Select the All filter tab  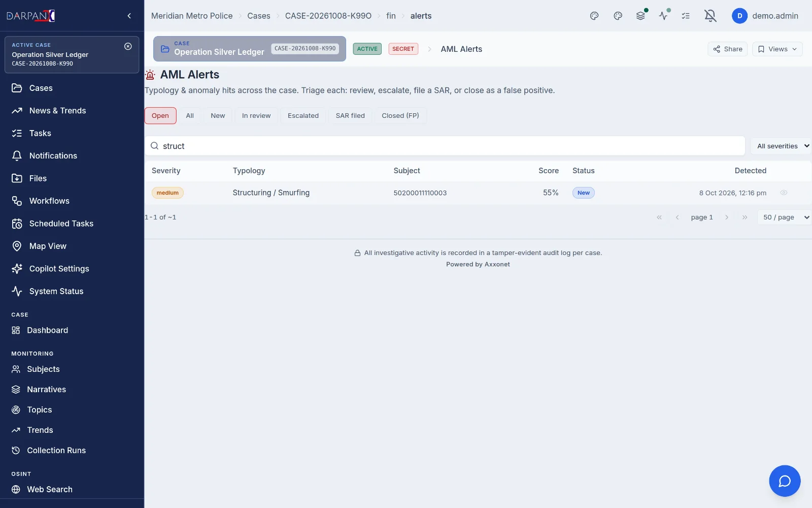tap(190, 116)
